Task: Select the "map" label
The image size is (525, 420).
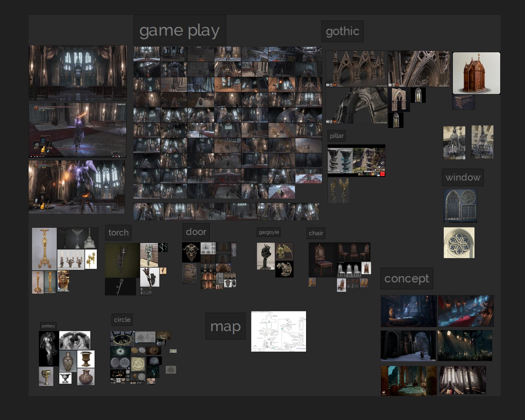Action: pyautogui.click(x=225, y=326)
